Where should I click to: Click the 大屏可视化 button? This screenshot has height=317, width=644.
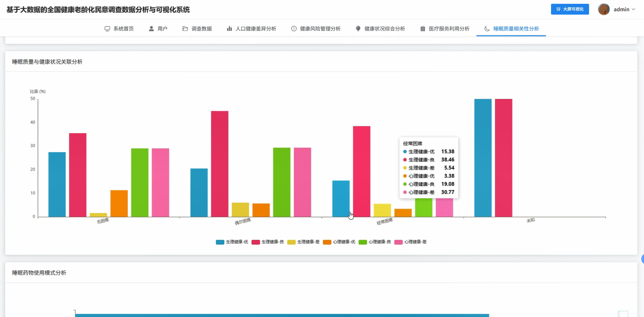click(x=570, y=9)
